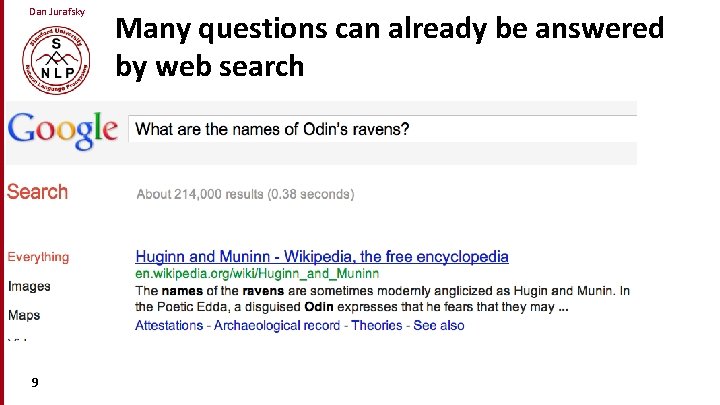720x405 pixels.
Task: Click the About 214,000 results count
Action: [x=245, y=194]
